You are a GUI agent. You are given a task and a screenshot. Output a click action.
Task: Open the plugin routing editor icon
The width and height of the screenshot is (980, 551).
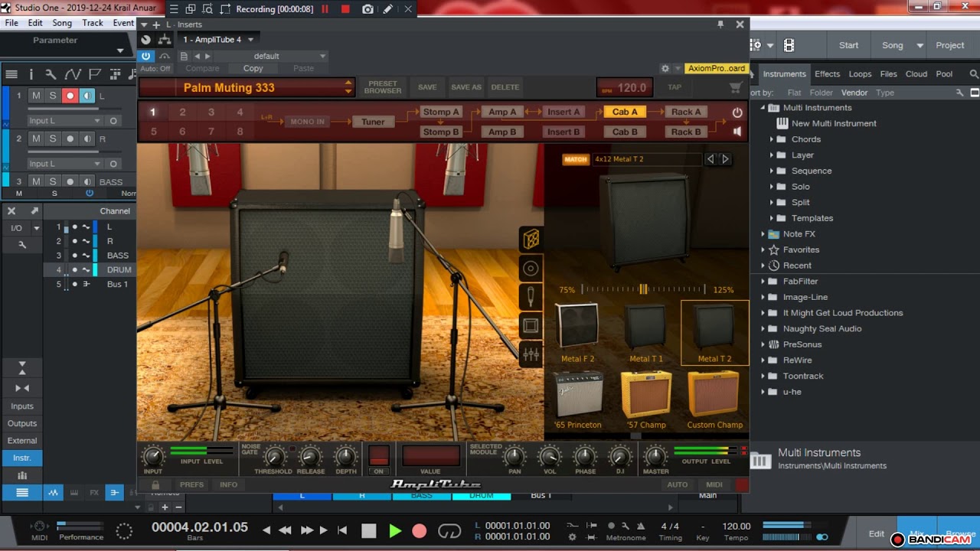point(164,40)
